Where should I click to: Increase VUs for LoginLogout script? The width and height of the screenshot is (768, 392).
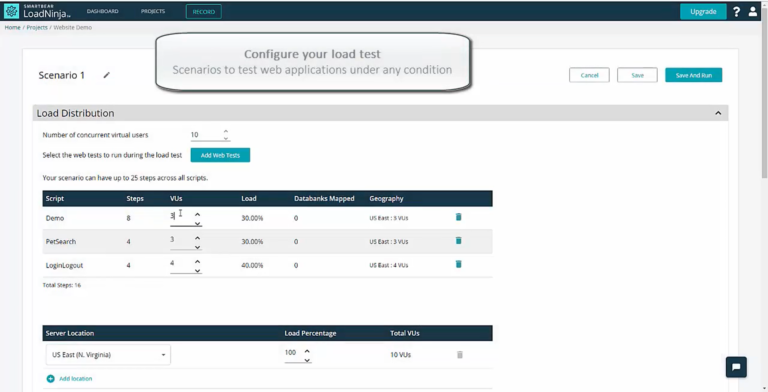197,262
